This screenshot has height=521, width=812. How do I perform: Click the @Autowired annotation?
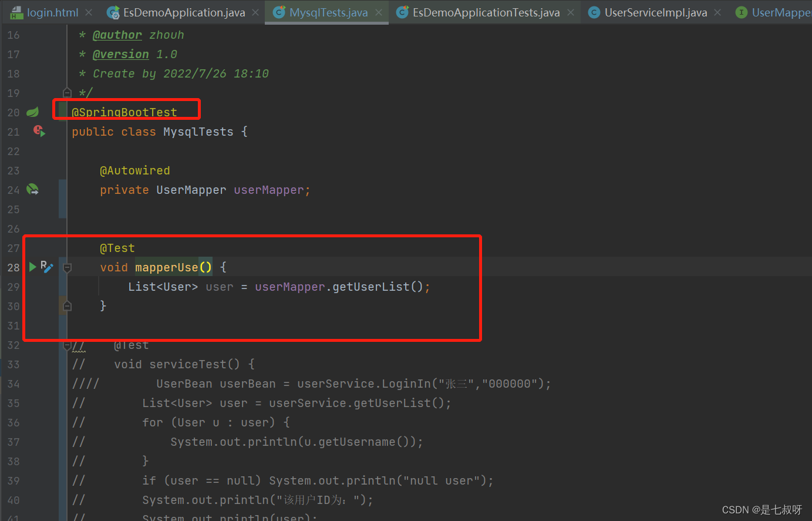[x=134, y=170]
